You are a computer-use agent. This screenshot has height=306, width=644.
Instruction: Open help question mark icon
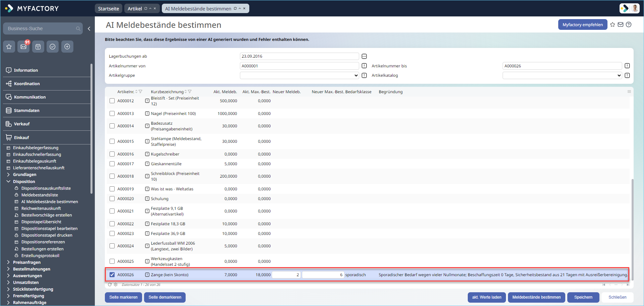tap(629, 24)
